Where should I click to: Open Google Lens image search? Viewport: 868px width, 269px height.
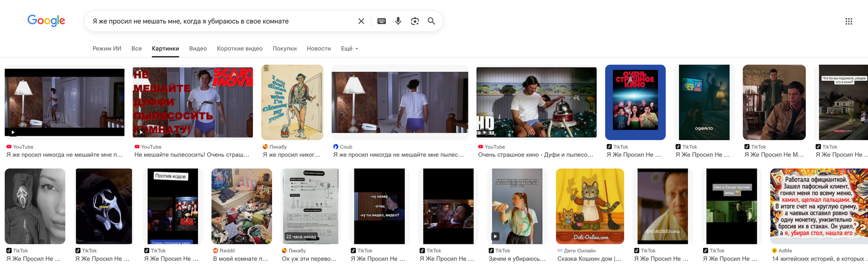coord(415,21)
